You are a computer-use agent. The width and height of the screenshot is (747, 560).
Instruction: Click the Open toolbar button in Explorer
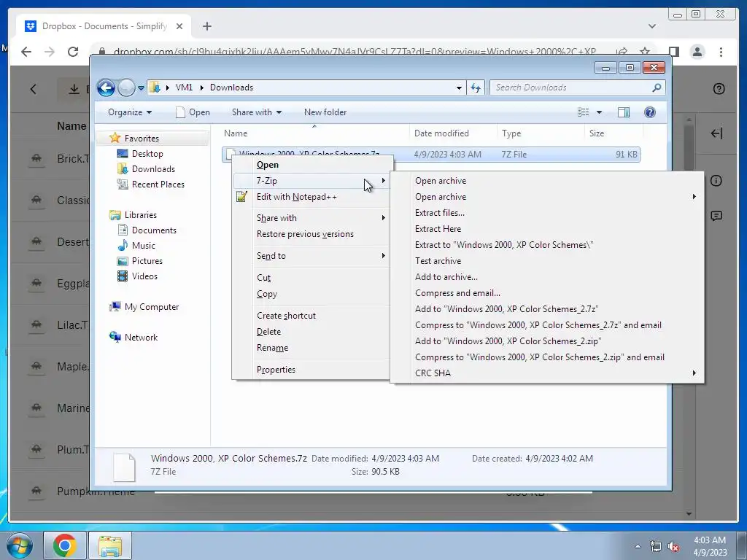(193, 112)
